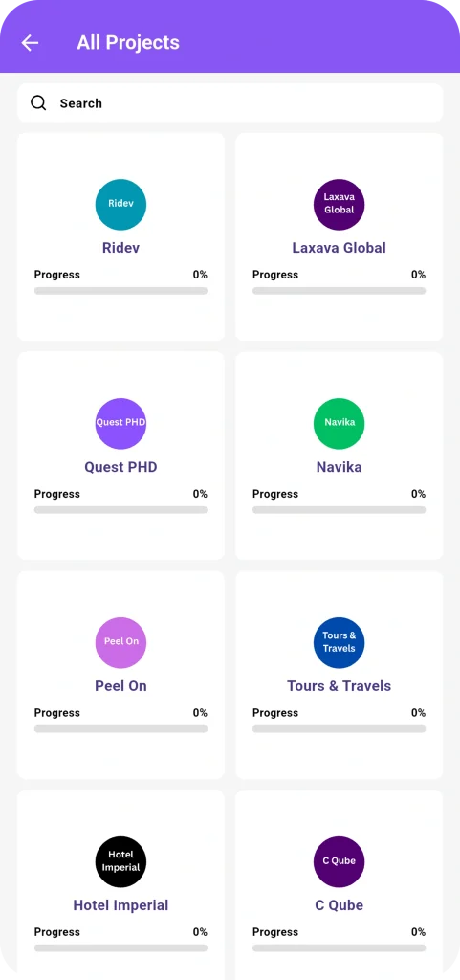This screenshot has width=460, height=980.
Task: Tap the violet Quest PHD circle icon
Action: tap(120, 423)
